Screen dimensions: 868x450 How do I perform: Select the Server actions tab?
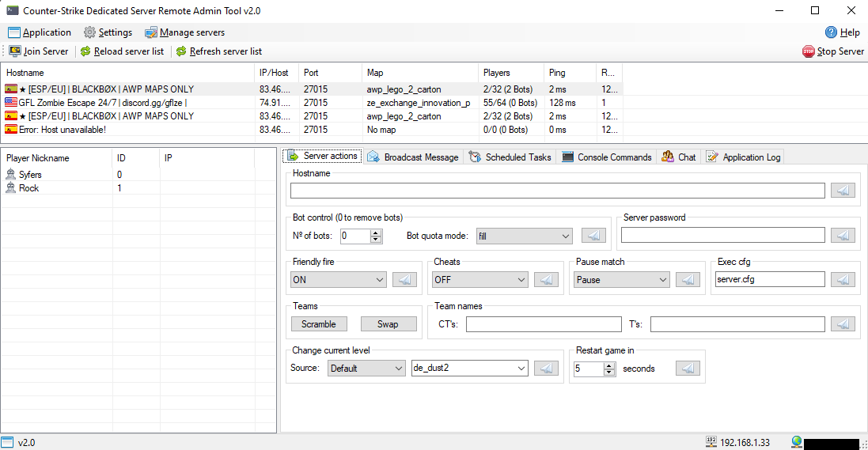click(x=323, y=156)
